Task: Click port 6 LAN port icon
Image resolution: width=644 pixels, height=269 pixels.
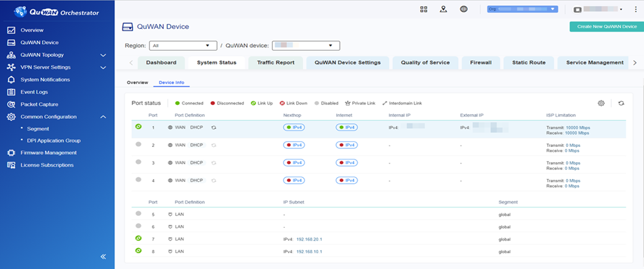Action: click(170, 226)
